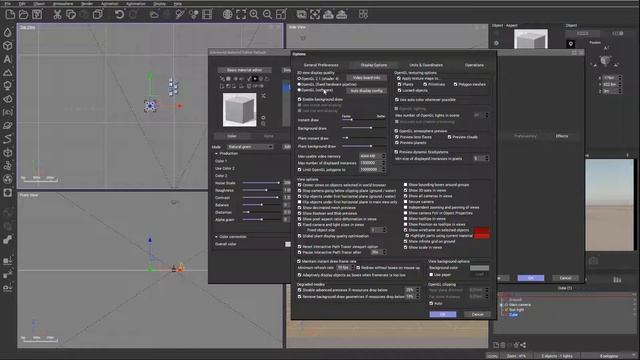Image resolution: width=640 pixels, height=360 pixels.
Task: Select the text 'A' tool in sidebar
Action: pos(7,59)
